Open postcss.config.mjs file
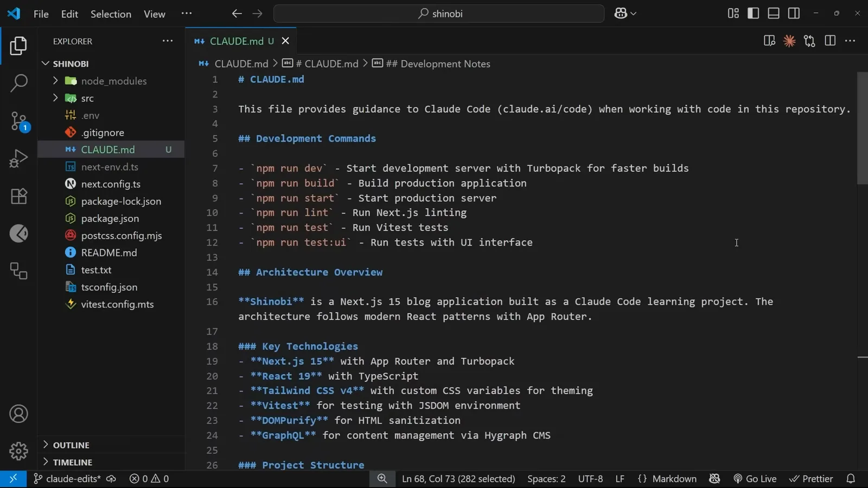The height and width of the screenshot is (488, 868). point(111,235)
